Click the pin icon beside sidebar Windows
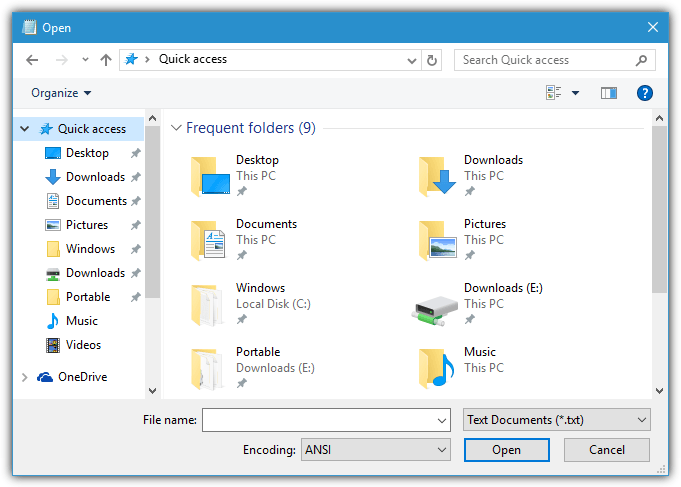 (136, 248)
